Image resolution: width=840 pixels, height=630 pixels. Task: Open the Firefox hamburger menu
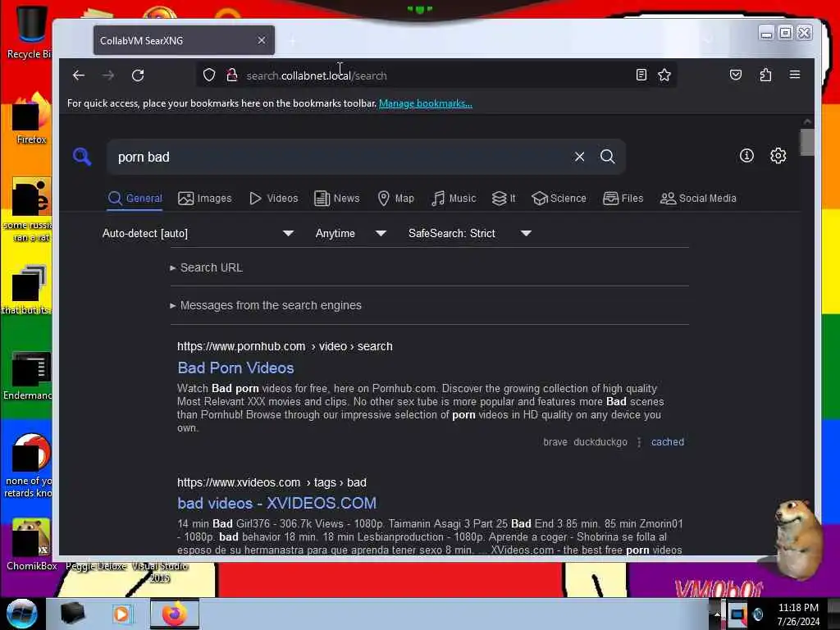click(x=794, y=75)
